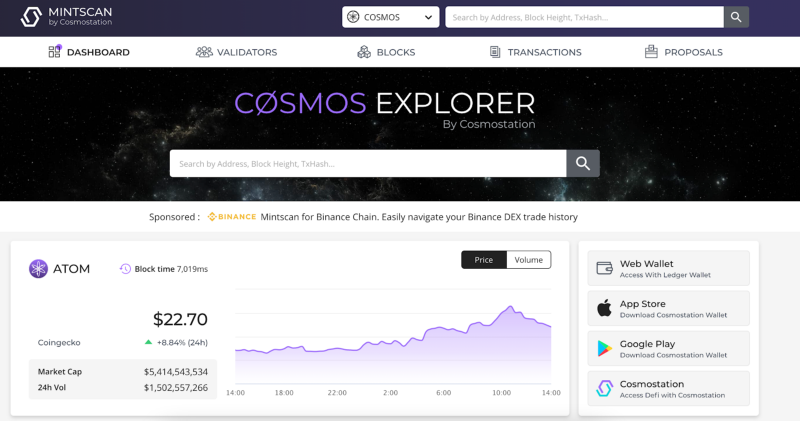This screenshot has width=800, height=421.
Task: Click the Validators people icon
Action: click(204, 52)
